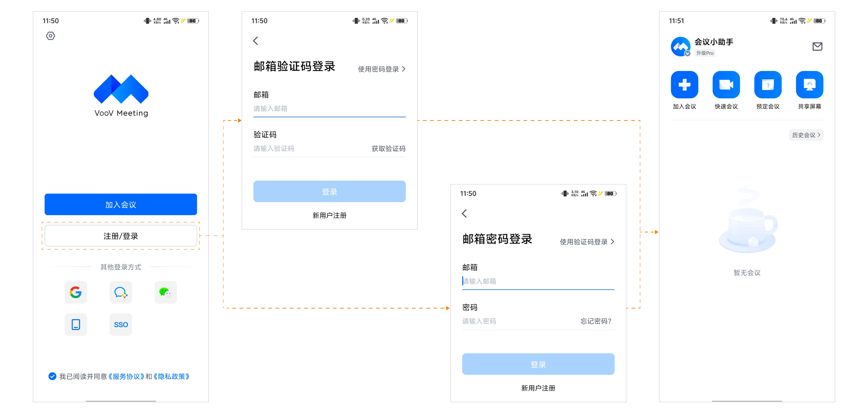The width and height of the screenshot is (868, 414).
Task: Toggle the service agreement checkbox
Action: (52, 376)
